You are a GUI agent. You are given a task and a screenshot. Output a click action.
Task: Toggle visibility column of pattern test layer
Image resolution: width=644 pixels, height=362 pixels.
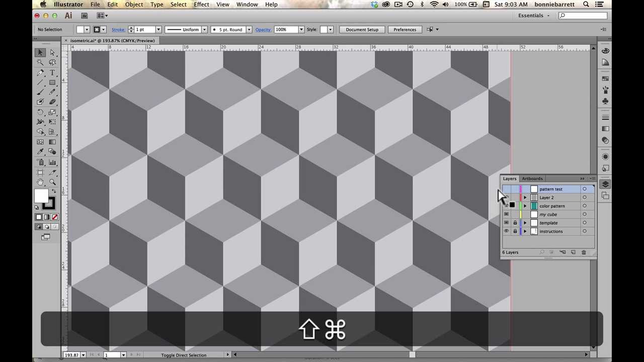pos(506,189)
